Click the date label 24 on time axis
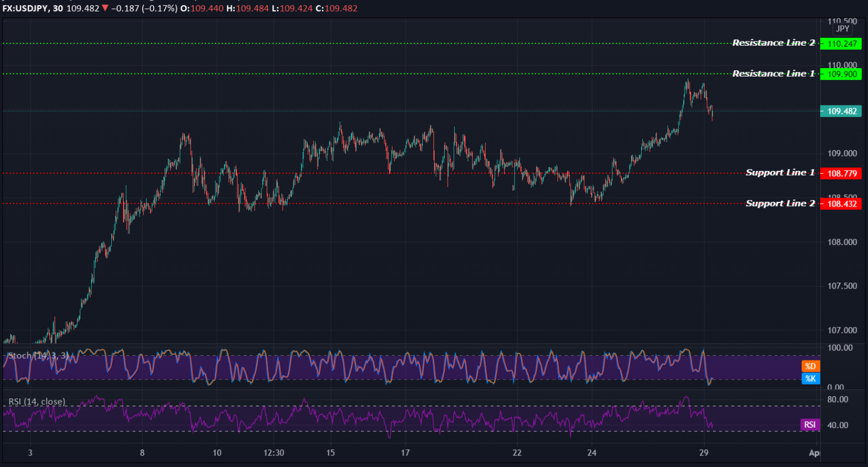This screenshot has width=868, height=467. coord(592,453)
